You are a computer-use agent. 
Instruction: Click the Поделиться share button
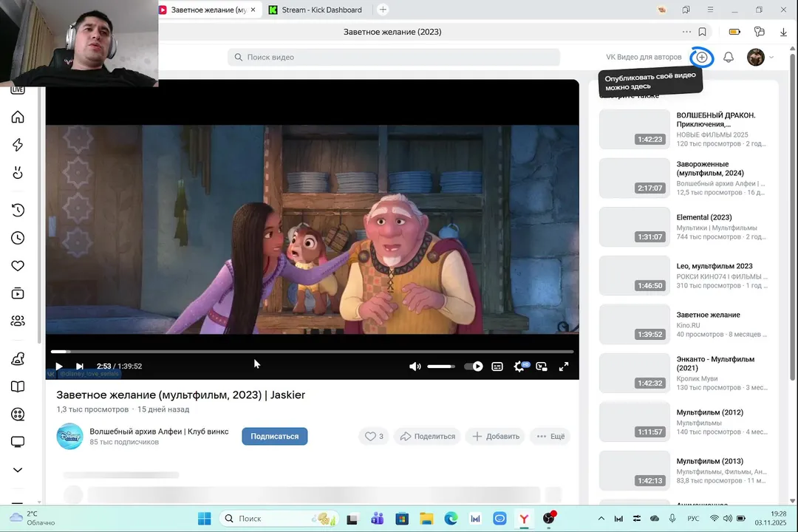(x=428, y=436)
